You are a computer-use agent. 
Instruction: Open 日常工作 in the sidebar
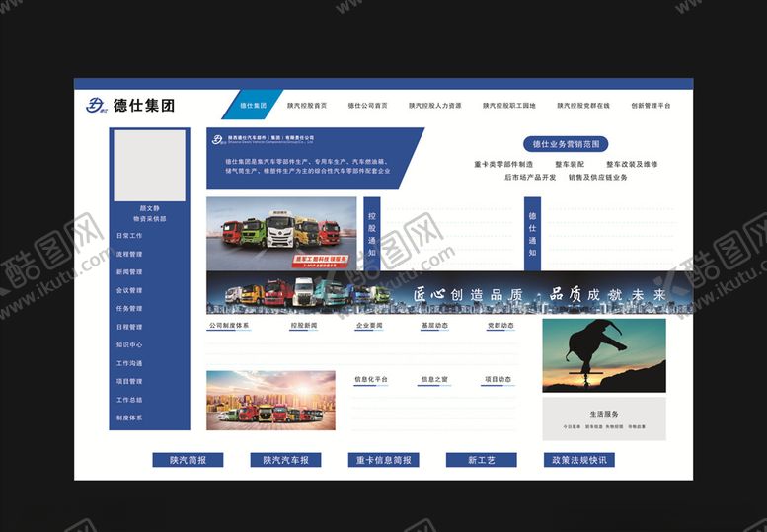click(x=129, y=236)
